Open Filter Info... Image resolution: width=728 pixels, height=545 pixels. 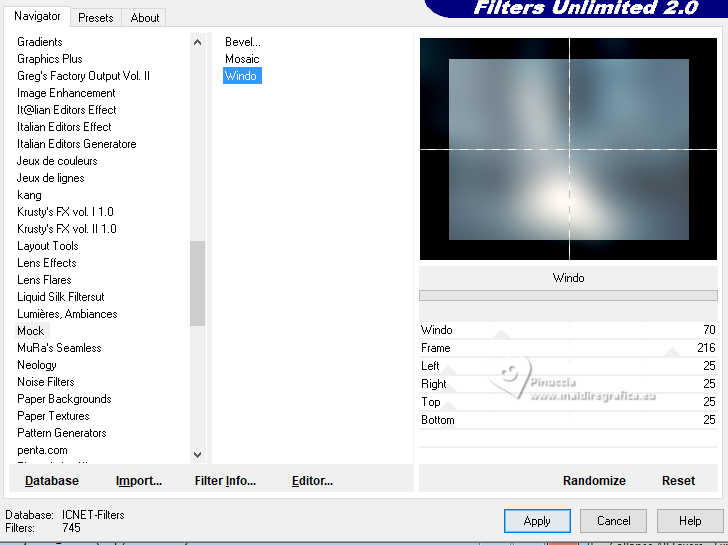pos(225,481)
